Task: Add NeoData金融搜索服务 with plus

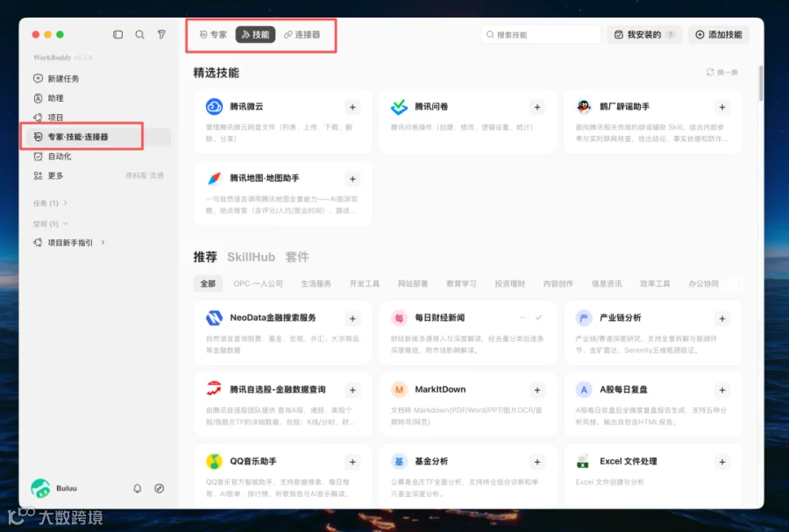Action: [352, 319]
